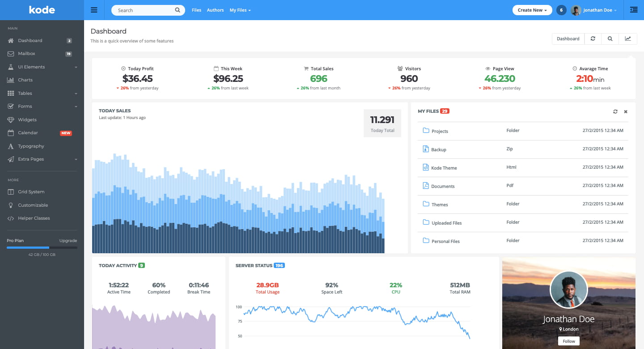
Task: Open the right sidebar panel toggle icon
Action: (x=634, y=10)
